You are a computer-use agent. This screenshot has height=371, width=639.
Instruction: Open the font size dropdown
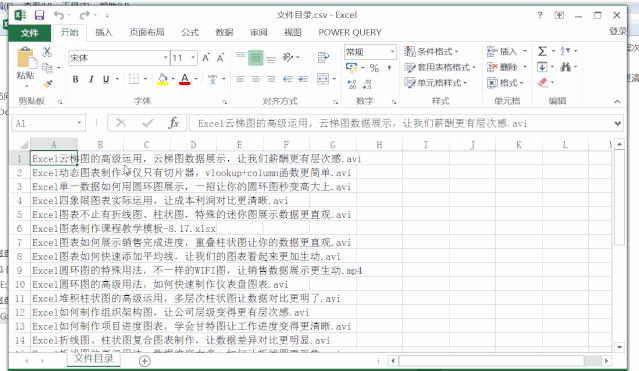point(194,58)
